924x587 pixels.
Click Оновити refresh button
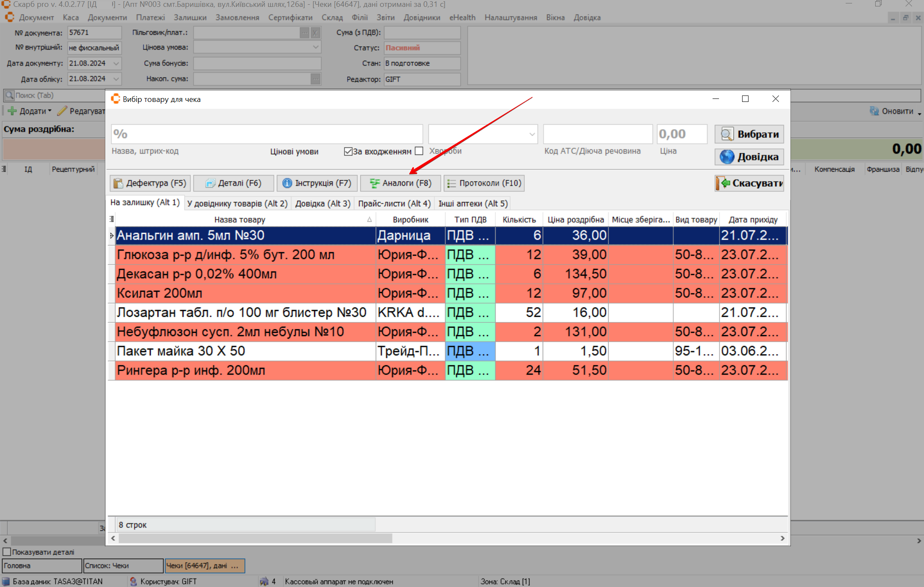point(892,111)
